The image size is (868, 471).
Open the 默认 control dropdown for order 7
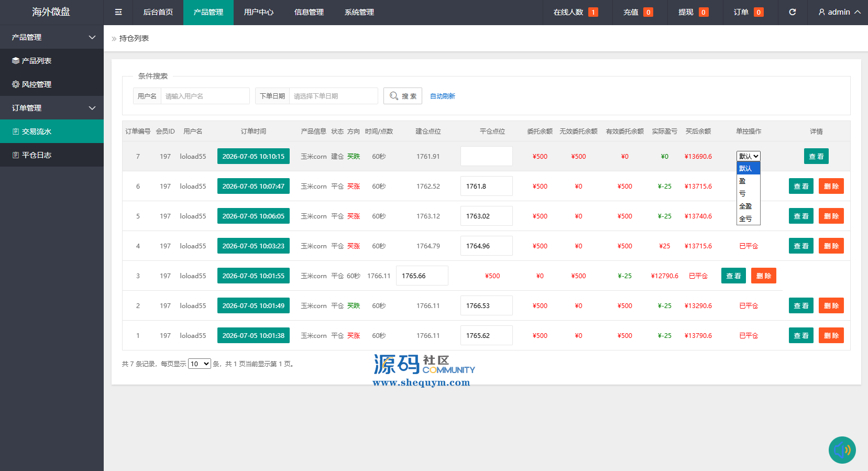[x=749, y=156]
